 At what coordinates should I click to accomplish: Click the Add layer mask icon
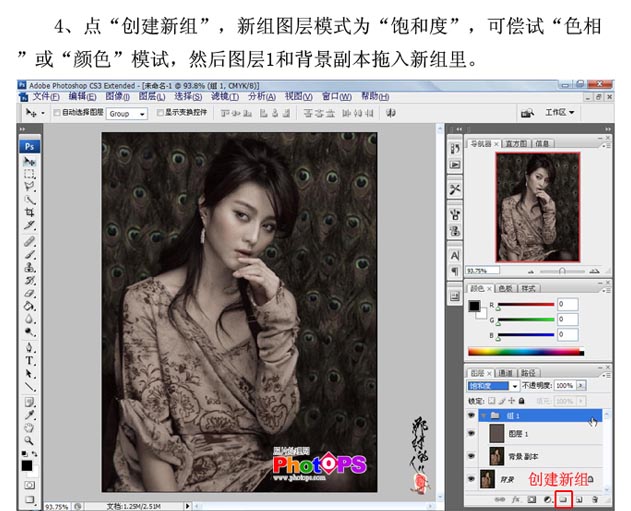532,500
